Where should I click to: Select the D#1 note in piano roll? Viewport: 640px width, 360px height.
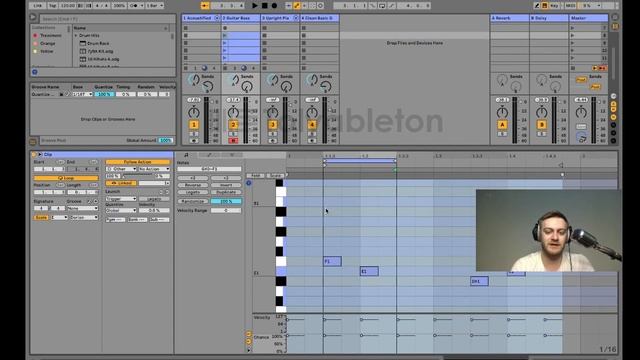coord(479,281)
